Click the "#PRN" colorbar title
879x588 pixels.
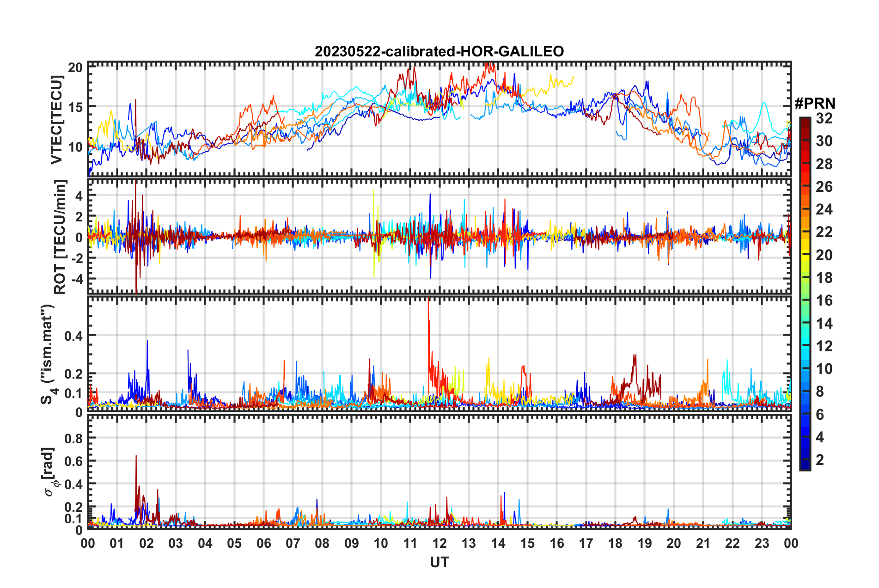tap(815, 104)
